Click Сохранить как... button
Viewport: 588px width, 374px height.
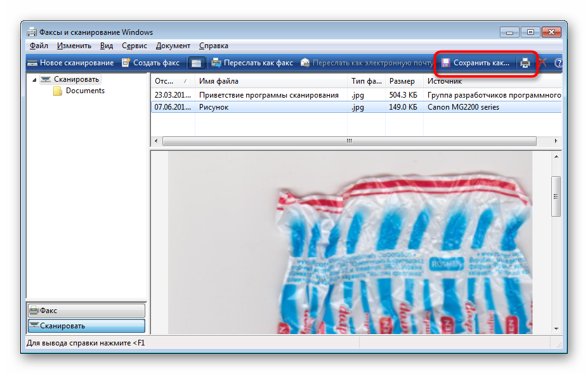[476, 63]
